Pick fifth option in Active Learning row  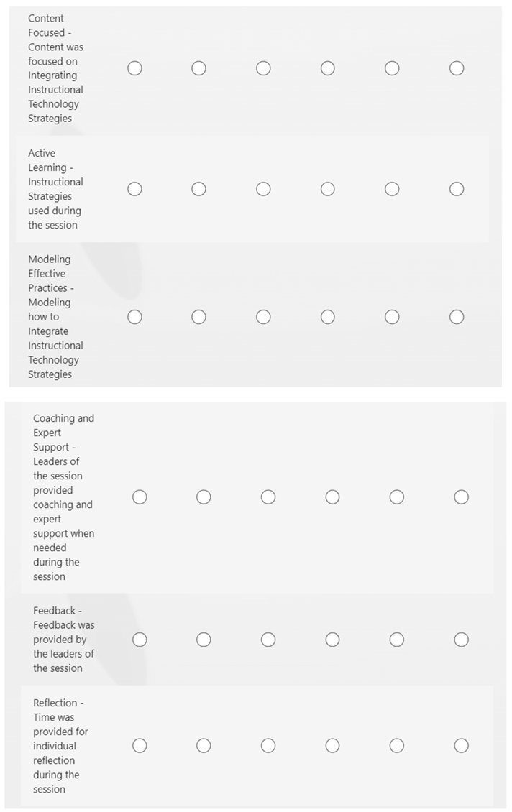tap(392, 189)
